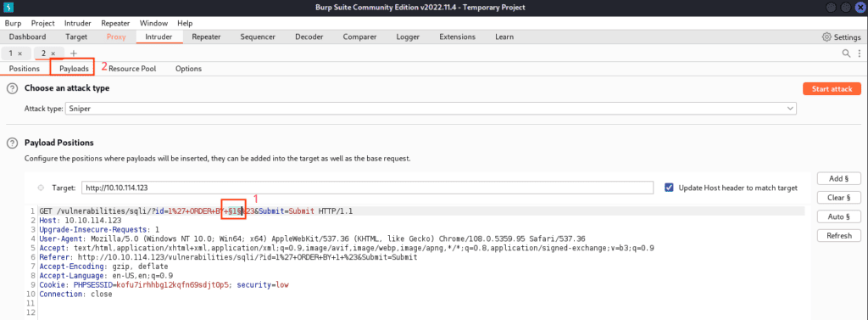Viewport: 868px width, 320px height.
Task: Focus the Target URL input field
Action: pos(367,188)
